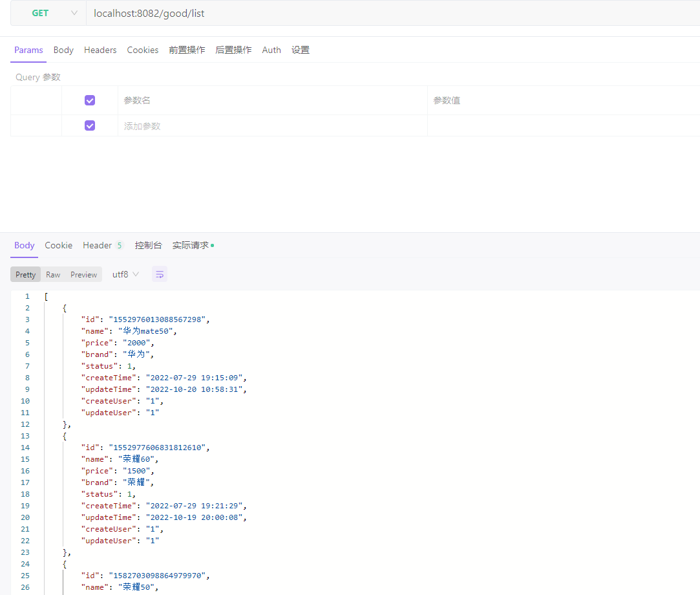700x595 pixels.
Task: Select the Raw response view
Action: coord(53,274)
